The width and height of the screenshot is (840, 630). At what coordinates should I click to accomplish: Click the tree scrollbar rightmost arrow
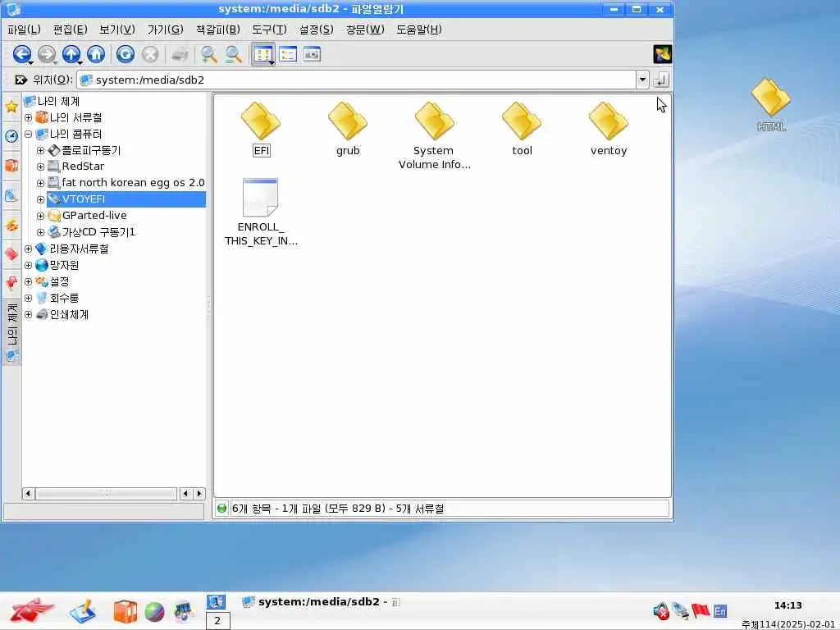(x=199, y=493)
